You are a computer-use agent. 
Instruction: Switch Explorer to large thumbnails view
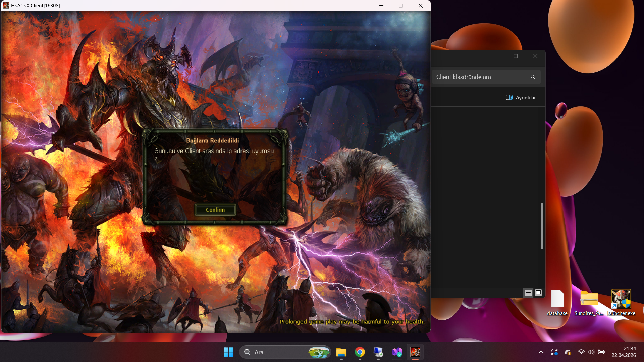pyautogui.click(x=538, y=293)
